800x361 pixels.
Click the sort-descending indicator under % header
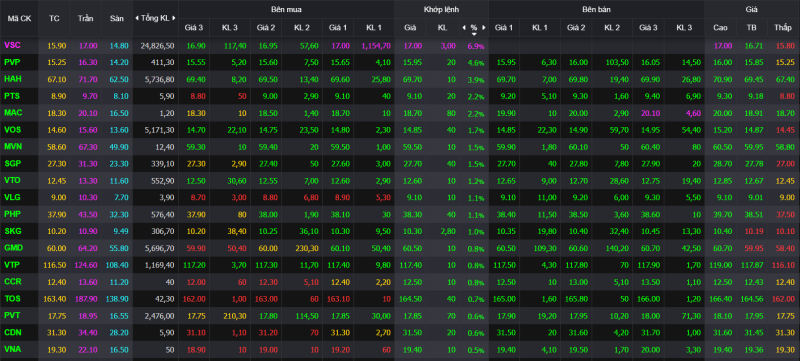click(474, 34)
